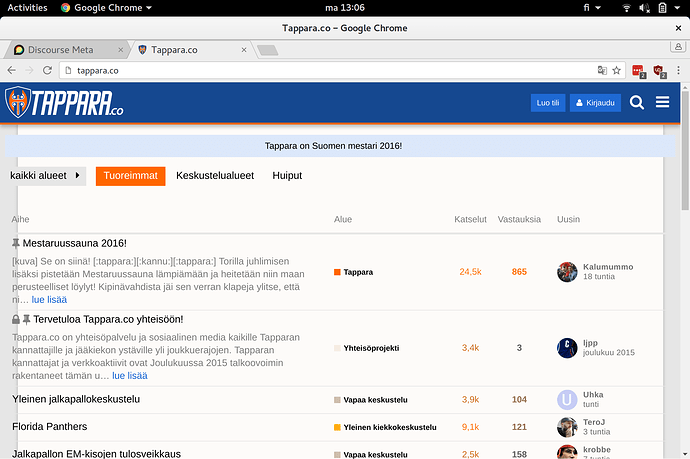Switch to Keskustelualueet tab
The image size is (690, 459).
tap(215, 176)
